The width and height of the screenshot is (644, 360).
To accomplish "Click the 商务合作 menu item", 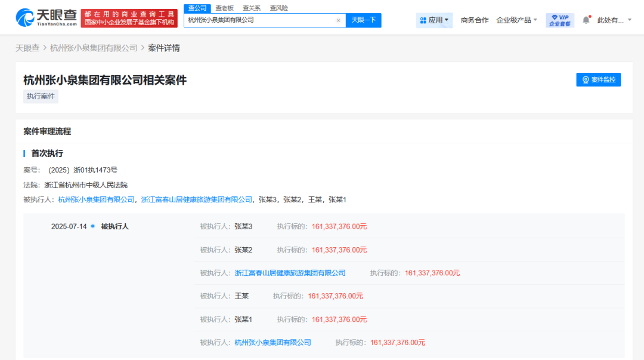I will 474,20.
